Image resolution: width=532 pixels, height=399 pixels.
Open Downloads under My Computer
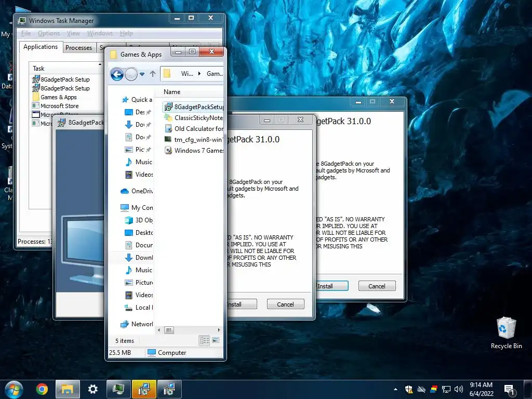coord(139,258)
